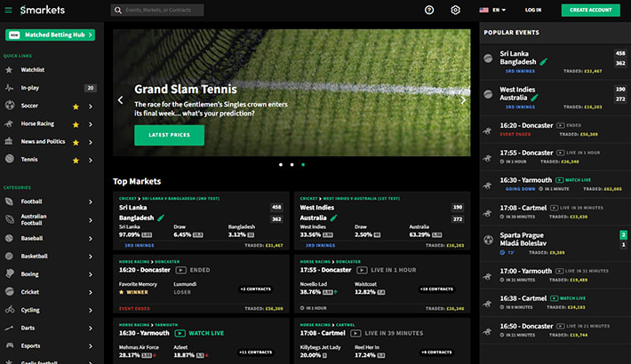Click the Events, Markets search field
Screen dimensions: 631x364
coord(157,10)
